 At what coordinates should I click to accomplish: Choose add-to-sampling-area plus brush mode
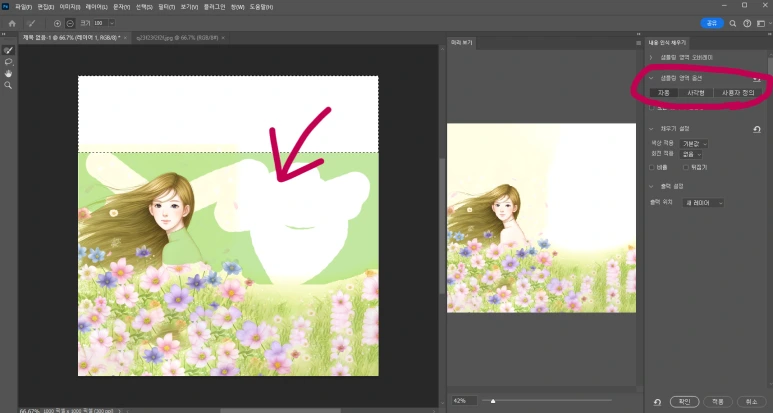57,22
